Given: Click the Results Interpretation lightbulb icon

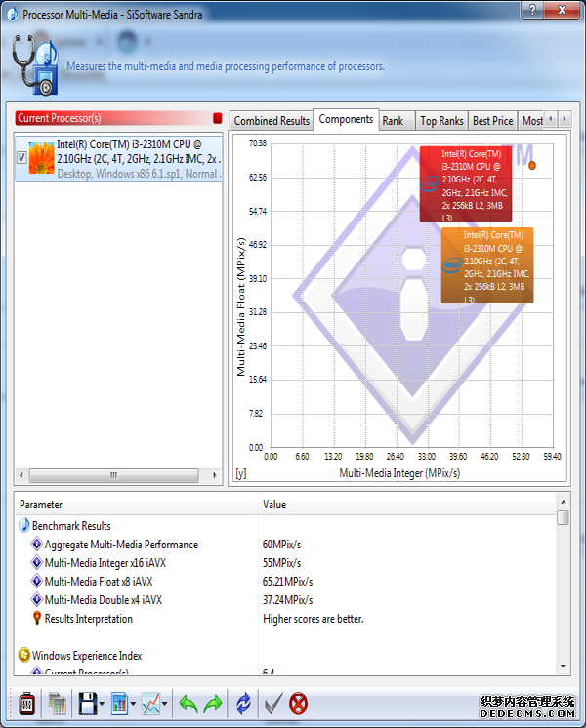Looking at the screenshot, I should pyautogui.click(x=37, y=618).
